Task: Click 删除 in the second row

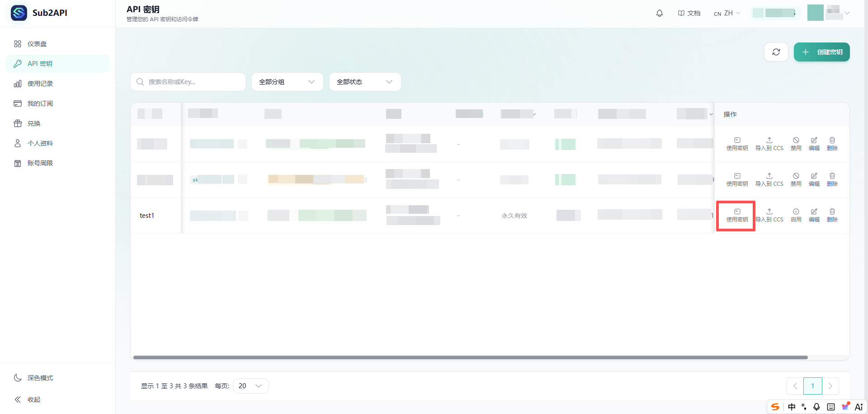Action: tap(832, 180)
